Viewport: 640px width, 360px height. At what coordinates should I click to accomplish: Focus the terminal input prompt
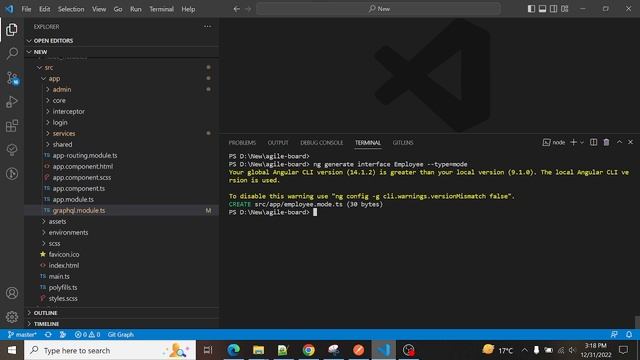(x=315, y=212)
